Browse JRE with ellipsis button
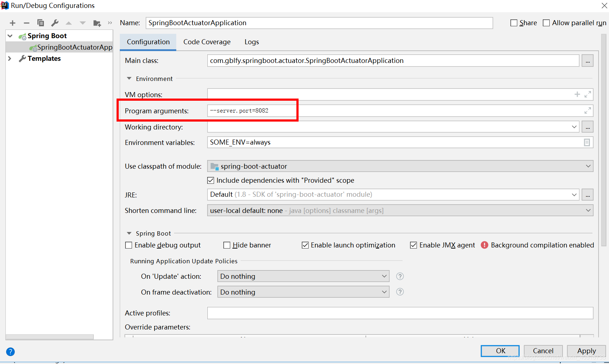 (587, 195)
